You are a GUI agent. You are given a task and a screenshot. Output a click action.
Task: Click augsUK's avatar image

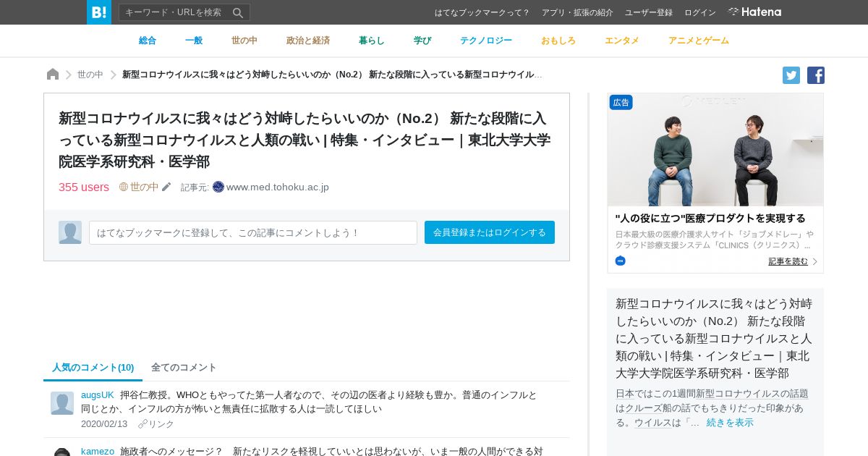pyautogui.click(x=62, y=403)
